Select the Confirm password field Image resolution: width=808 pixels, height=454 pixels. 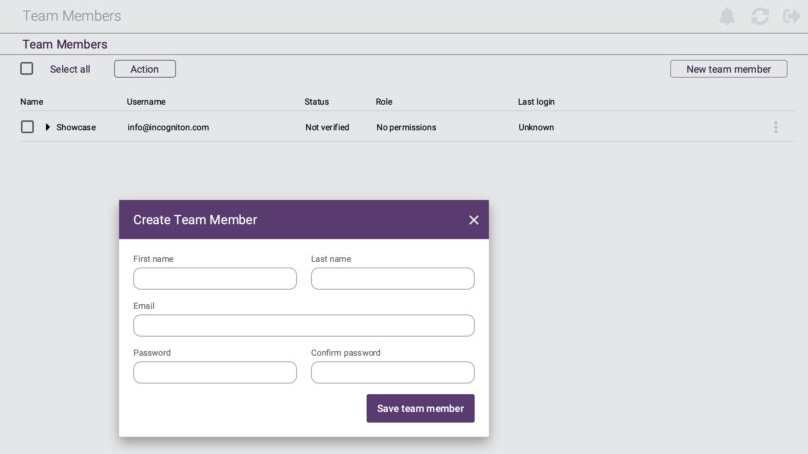point(393,372)
